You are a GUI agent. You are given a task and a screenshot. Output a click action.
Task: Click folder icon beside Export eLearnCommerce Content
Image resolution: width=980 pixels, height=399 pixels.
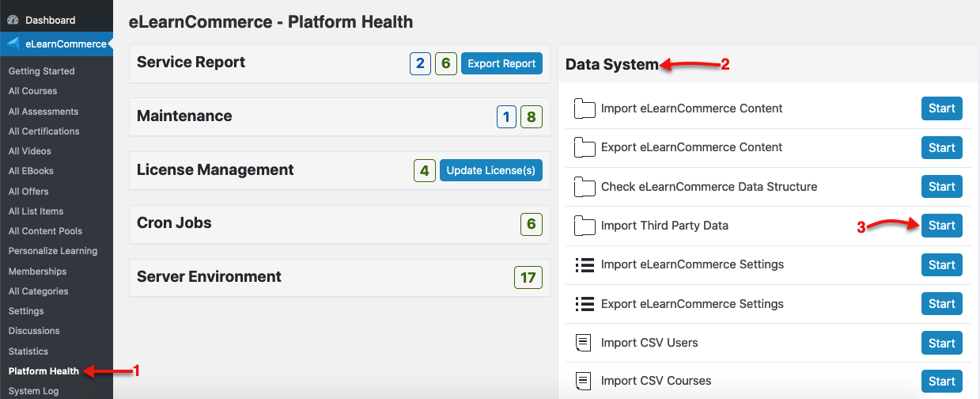click(584, 147)
